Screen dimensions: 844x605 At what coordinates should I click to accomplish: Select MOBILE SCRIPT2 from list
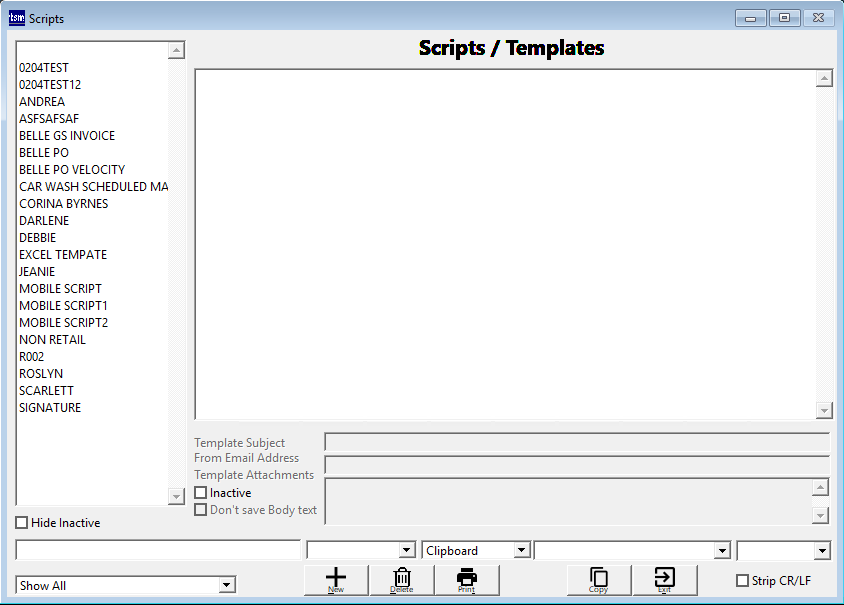(x=63, y=323)
